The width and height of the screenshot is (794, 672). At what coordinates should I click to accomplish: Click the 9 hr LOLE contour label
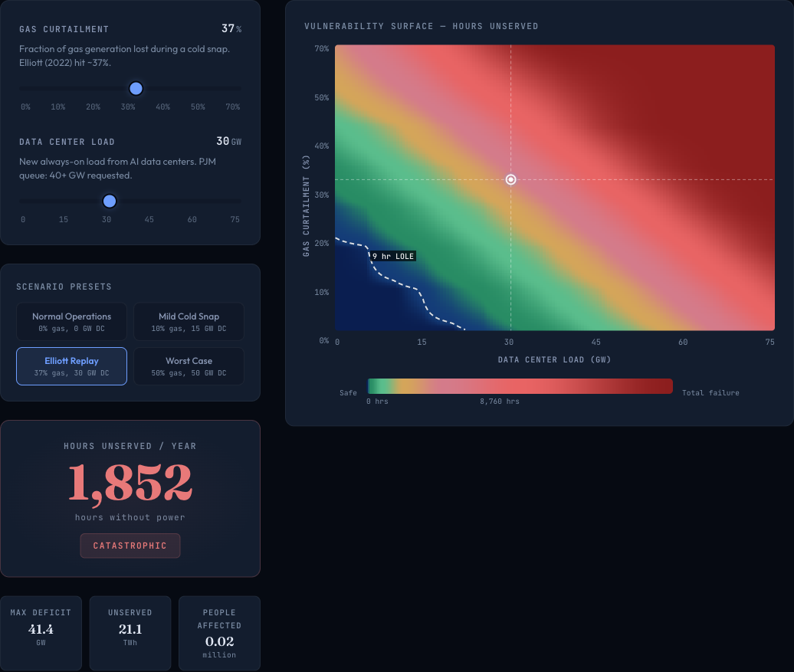[x=393, y=256]
